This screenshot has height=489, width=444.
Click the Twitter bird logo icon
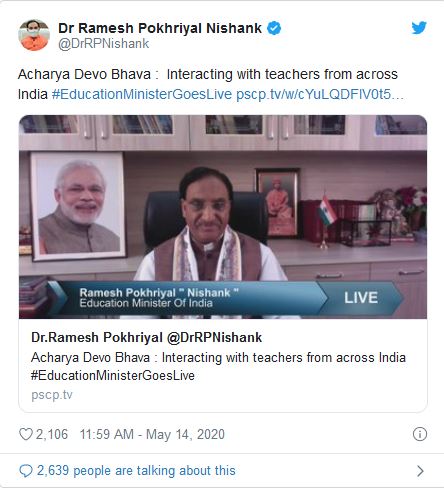tap(419, 28)
